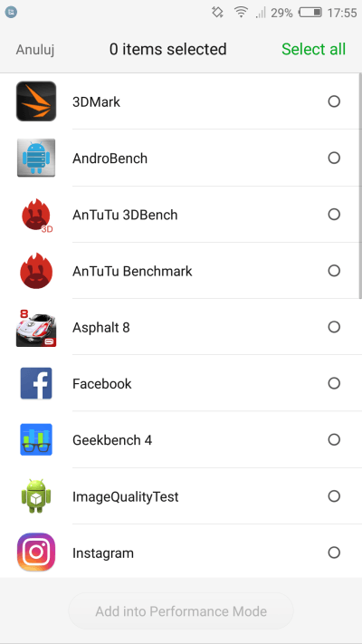
Task: Tap the Instagram app icon
Action: [x=36, y=553]
